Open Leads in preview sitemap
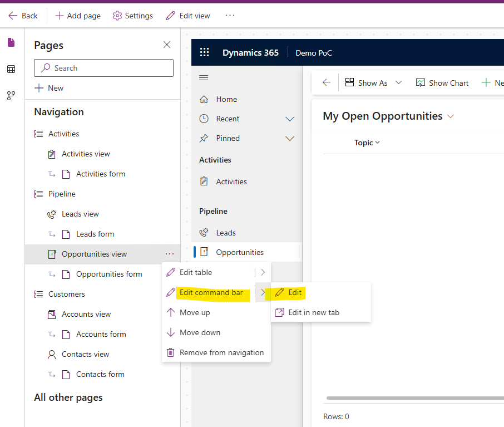Image resolution: width=504 pixels, height=427 pixels. click(x=246, y=233)
